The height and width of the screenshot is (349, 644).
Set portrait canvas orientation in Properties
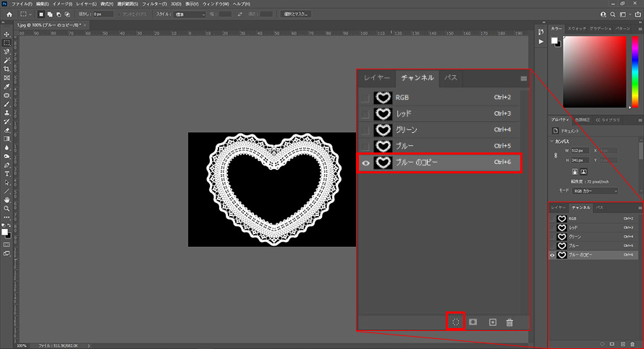[x=575, y=172]
